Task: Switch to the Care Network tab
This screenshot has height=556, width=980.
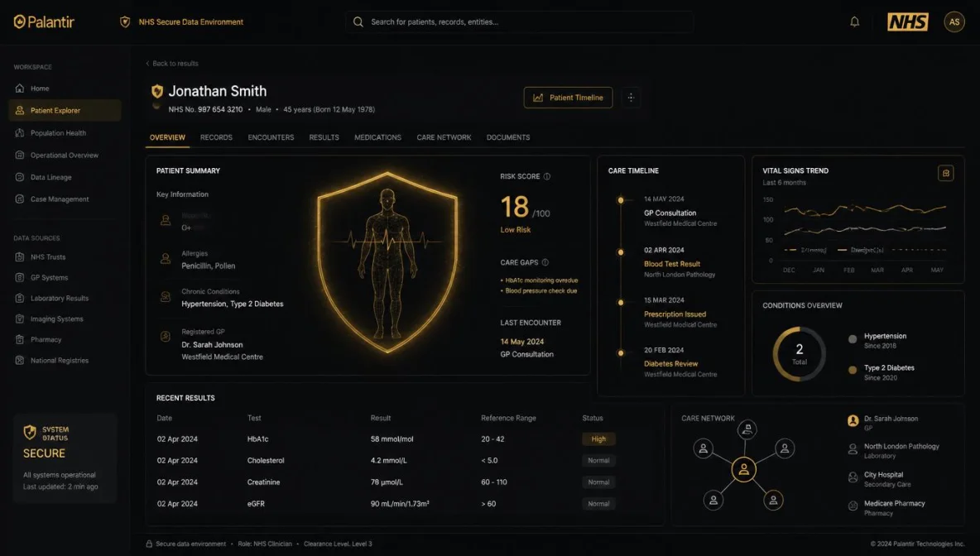Action: click(x=444, y=137)
